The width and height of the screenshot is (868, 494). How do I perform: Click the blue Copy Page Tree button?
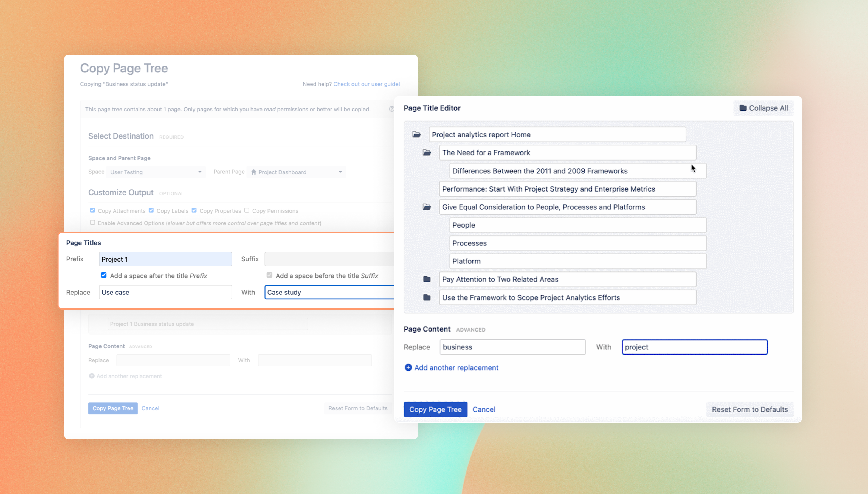coord(435,409)
